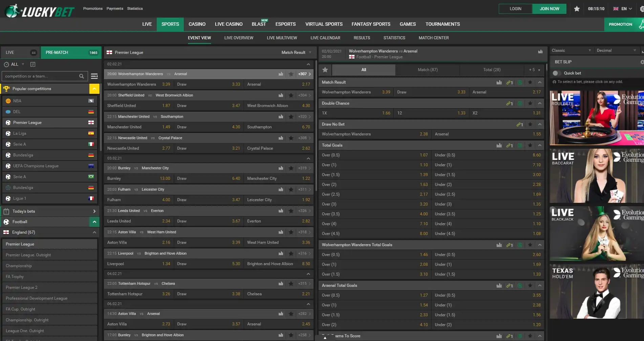Click star icon on Match Result market

point(530,82)
